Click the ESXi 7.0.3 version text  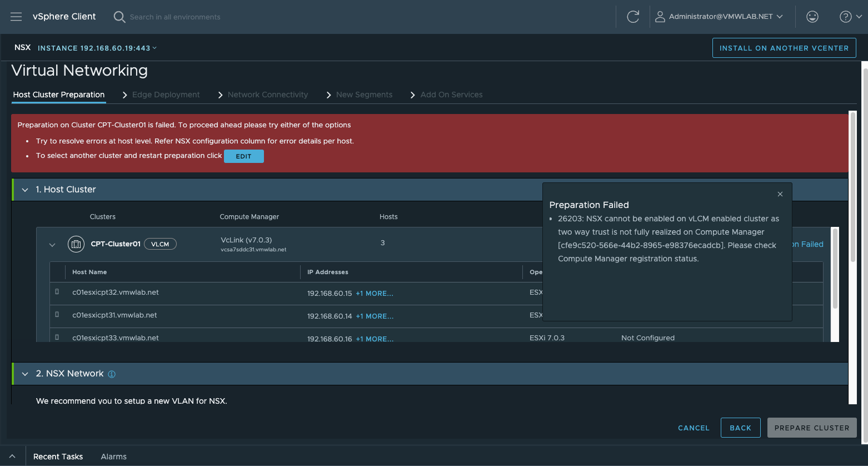click(x=547, y=338)
